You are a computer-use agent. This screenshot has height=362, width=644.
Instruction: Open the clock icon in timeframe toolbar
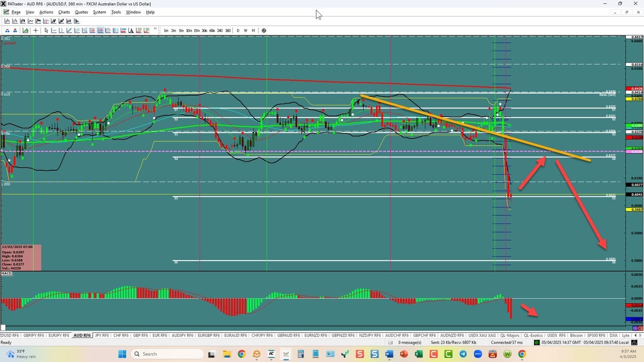tap(264, 30)
